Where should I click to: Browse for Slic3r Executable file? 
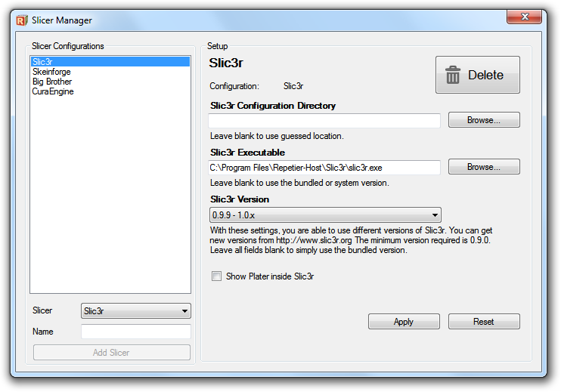[x=484, y=167]
